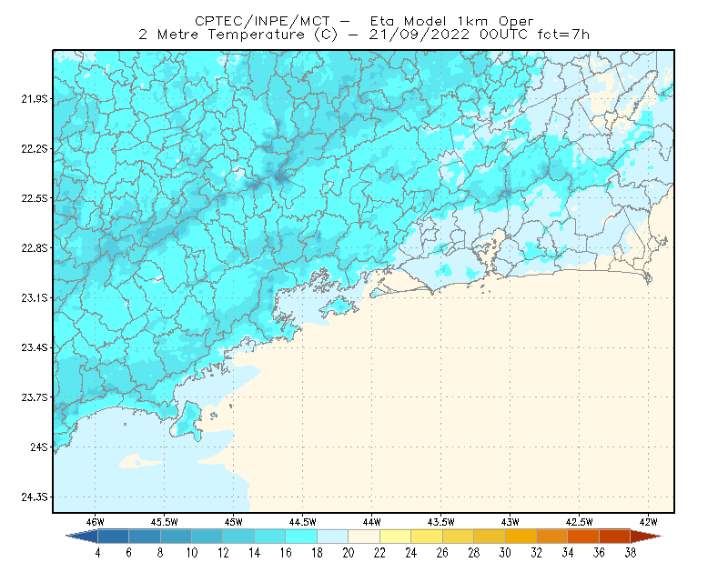The width and height of the screenshot is (728, 562).
Task: Select the 28 to 30 orange-yellow swatch
Action: (x=490, y=537)
